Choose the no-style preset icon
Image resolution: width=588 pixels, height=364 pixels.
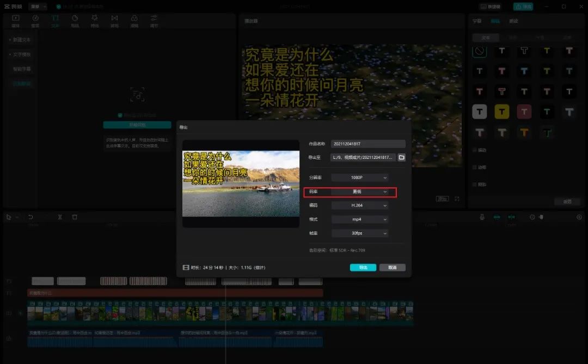479,51
